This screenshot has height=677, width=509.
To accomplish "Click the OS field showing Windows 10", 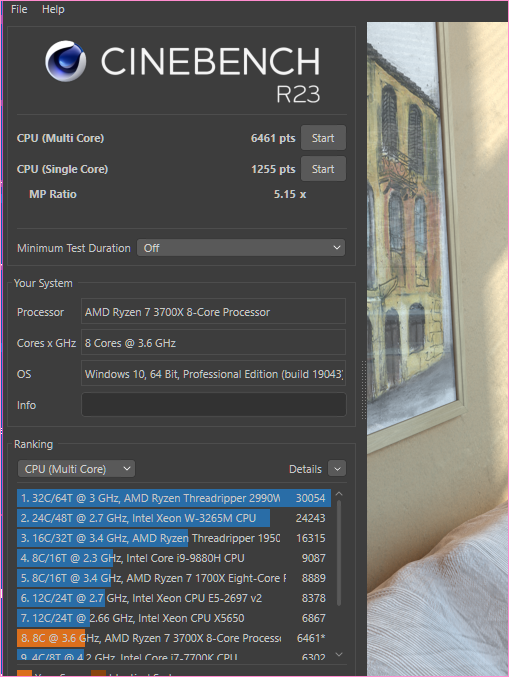I will coord(213,374).
